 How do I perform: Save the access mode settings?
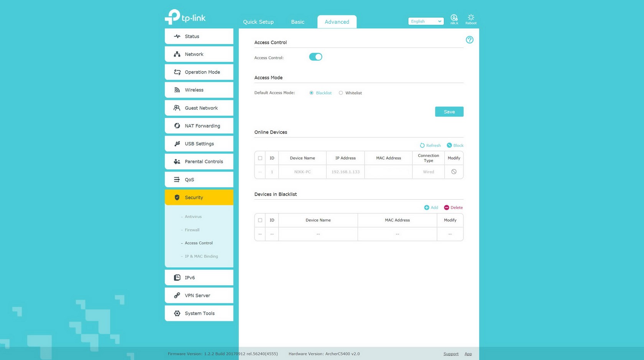click(449, 112)
